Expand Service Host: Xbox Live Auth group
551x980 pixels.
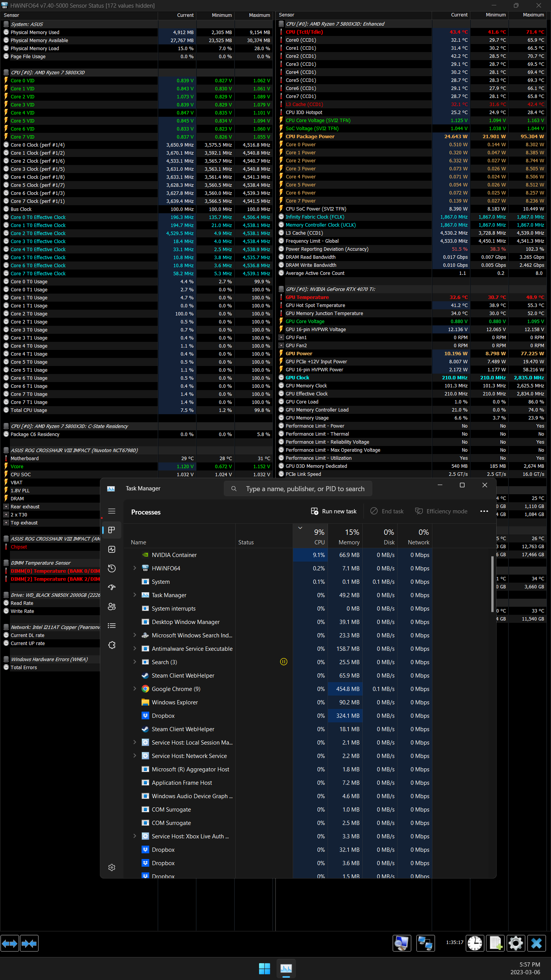(135, 836)
